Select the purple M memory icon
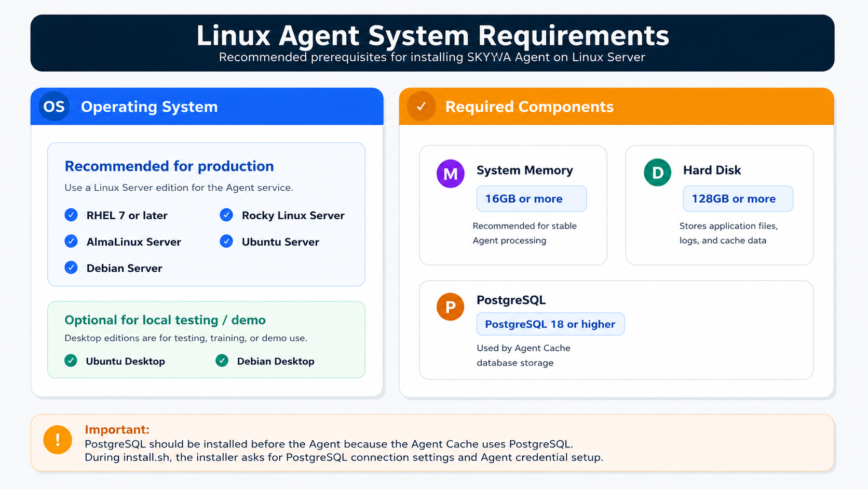This screenshot has height=489, width=868. 450,174
